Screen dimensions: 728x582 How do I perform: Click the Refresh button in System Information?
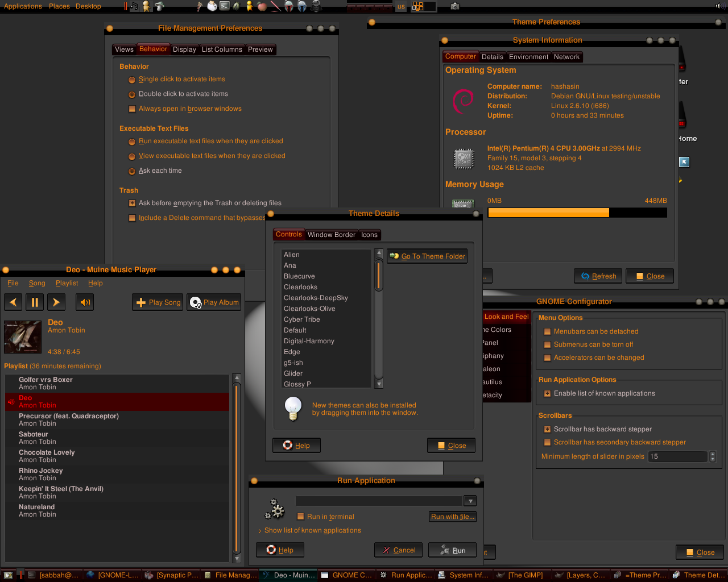pos(598,276)
